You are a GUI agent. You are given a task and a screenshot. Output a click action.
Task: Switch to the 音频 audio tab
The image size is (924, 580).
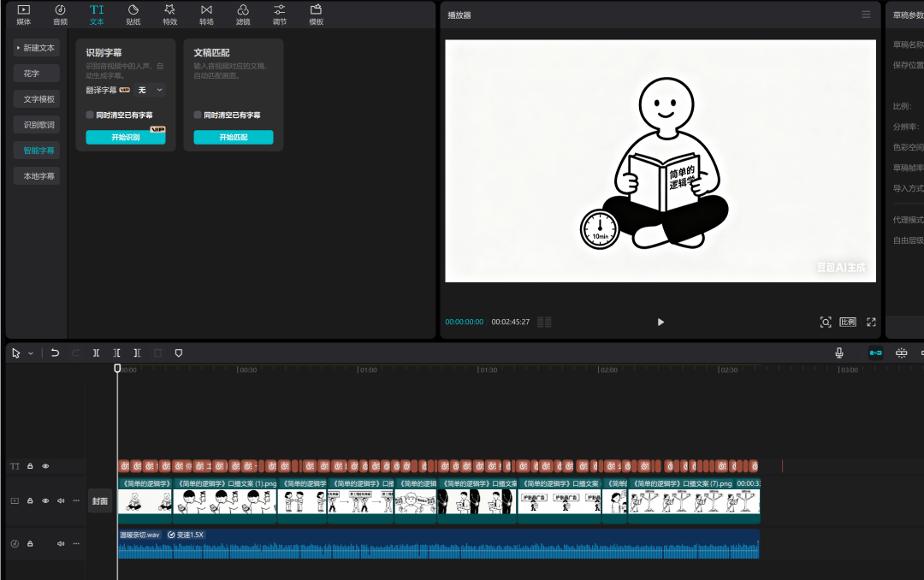point(60,15)
